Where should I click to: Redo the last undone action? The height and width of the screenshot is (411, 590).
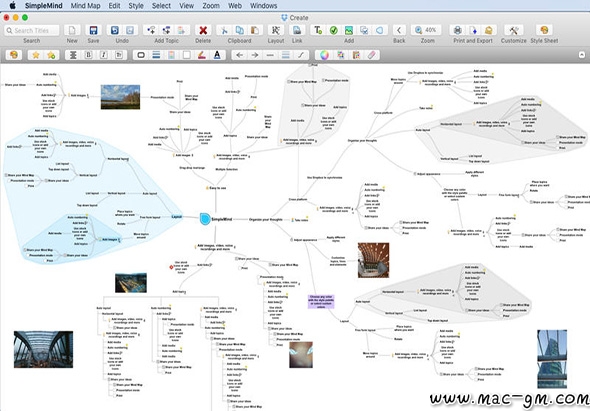[x=130, y=30]
